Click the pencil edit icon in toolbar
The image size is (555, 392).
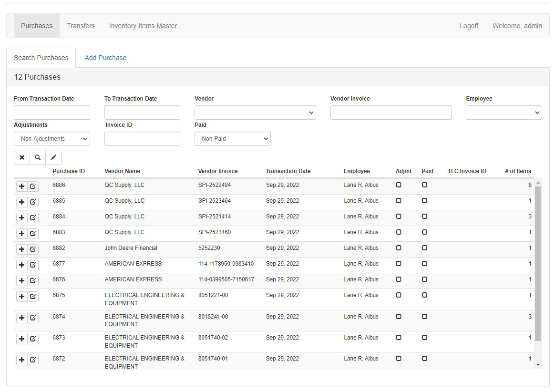53,158
